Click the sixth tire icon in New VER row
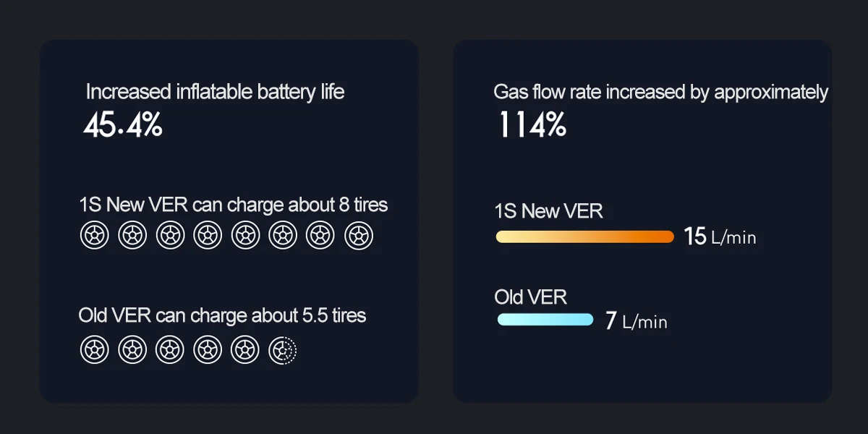The image size is (868, 434). coord(283,236)
